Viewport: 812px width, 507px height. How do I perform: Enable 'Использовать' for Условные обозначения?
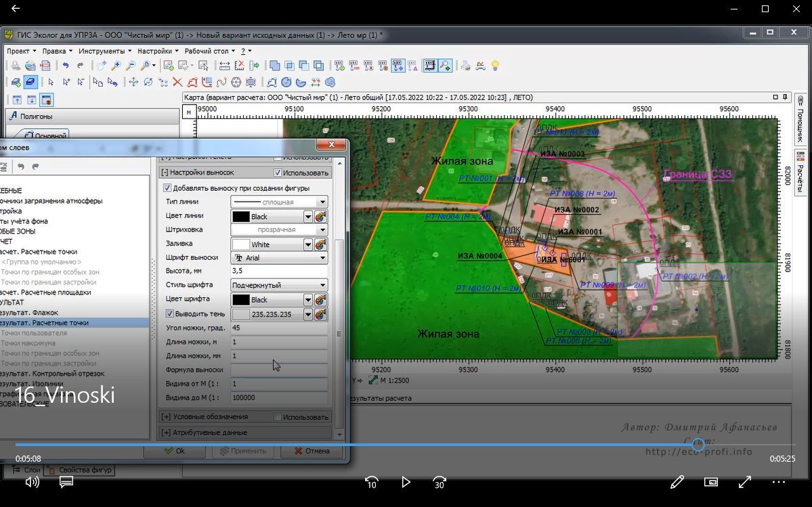click(x=278, y=417)
